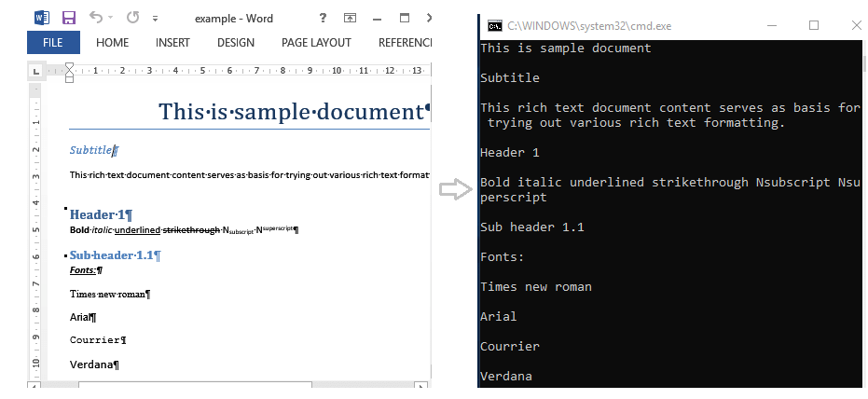Open Ribbon Display Options

350,18
